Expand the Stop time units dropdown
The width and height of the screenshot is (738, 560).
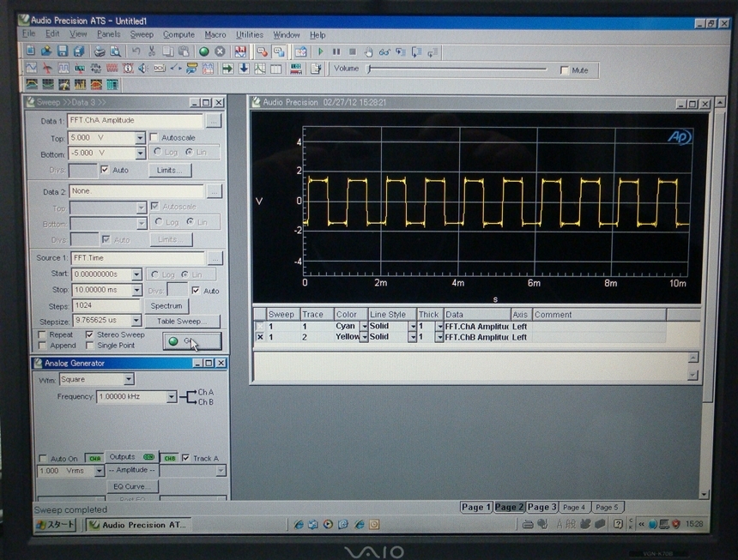point(136,290)
